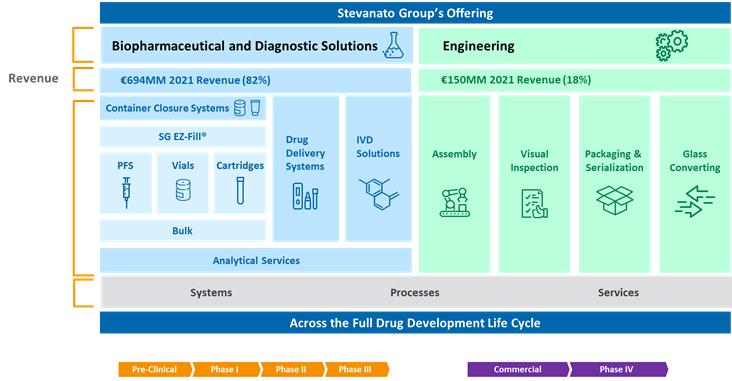Click the IVD Solutions molecule icon
The width and height of the screenshot is (732, 381).
tap(379, 194)
